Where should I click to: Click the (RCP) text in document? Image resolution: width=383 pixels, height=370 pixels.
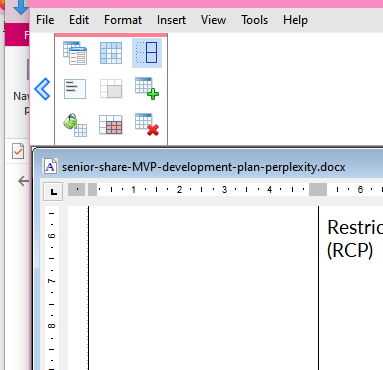pyautogui.click(x=350, y=250)
